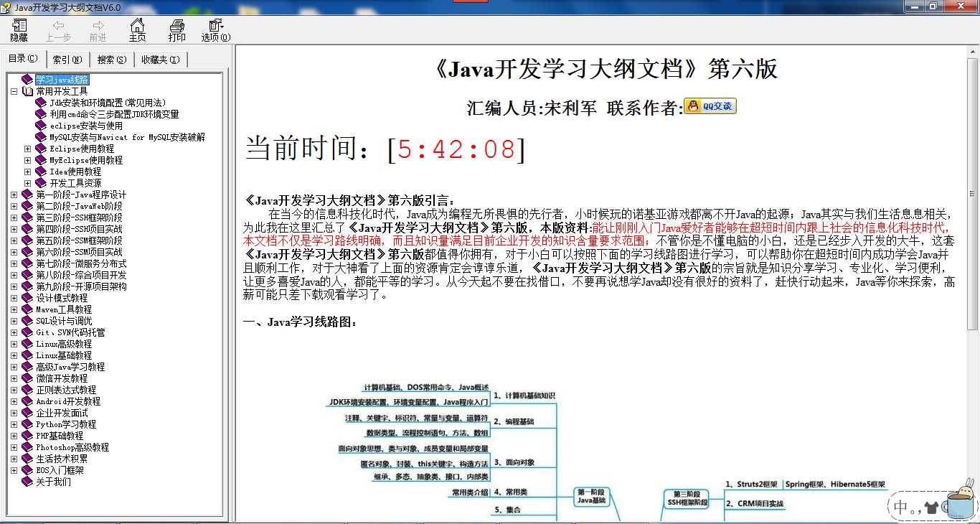Click the rabbit-in-cup IME mascot
980x524 pixels.
[x=958, y=499]
